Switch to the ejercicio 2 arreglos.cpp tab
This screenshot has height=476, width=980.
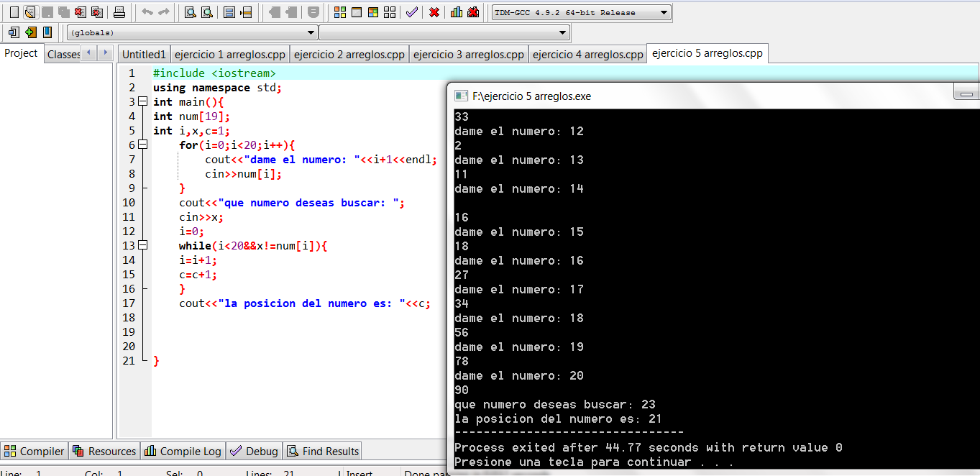(x=349, y=53)
